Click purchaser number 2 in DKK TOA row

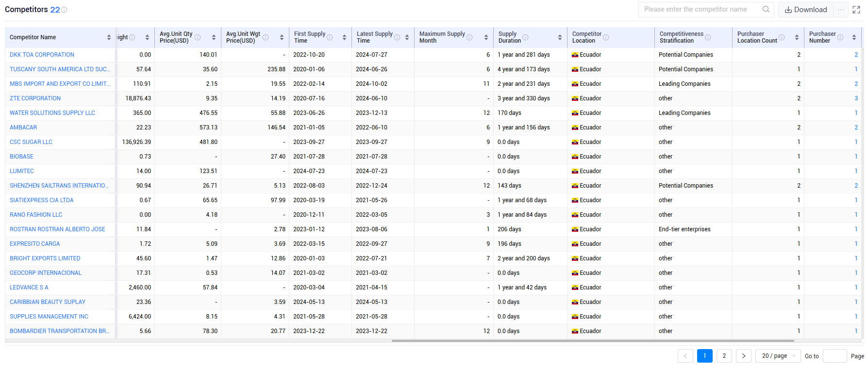pos(856,55)
